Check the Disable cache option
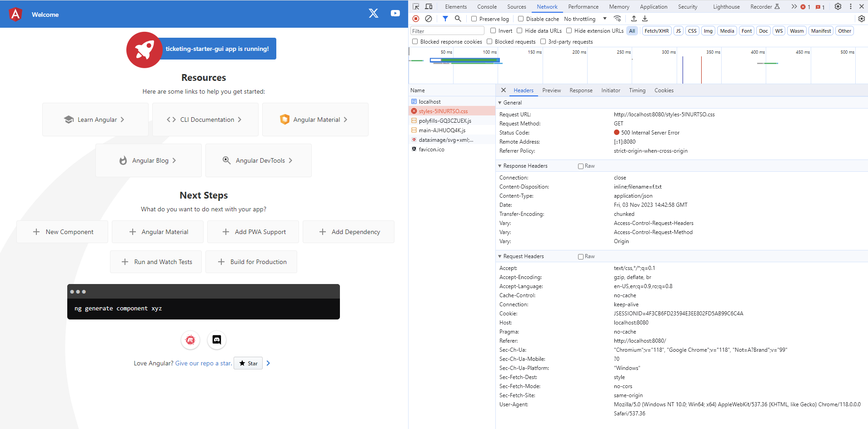Image resolution: width=868 pixels, height=429 pixels. tap(520, 19)
